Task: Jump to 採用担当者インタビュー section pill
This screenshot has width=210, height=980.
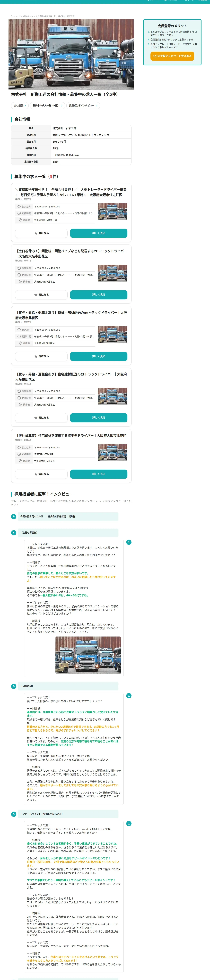Action: point(83,105)
